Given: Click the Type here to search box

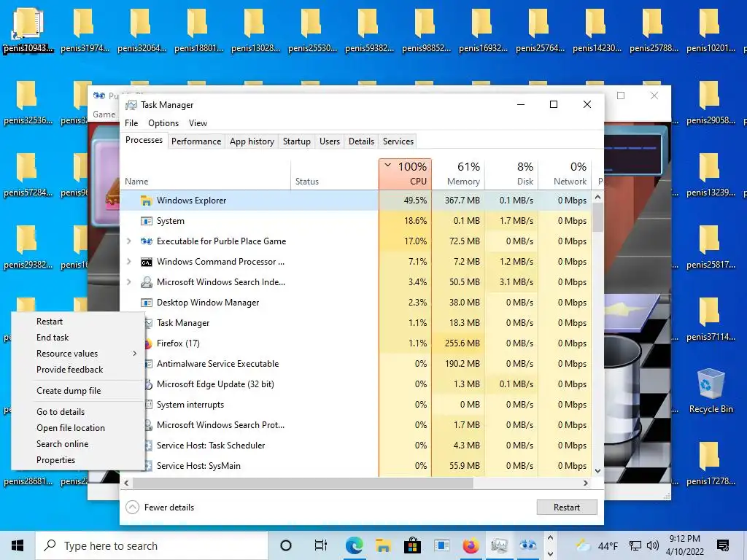Looking at the screenshot, I should (x=152, y=545).
